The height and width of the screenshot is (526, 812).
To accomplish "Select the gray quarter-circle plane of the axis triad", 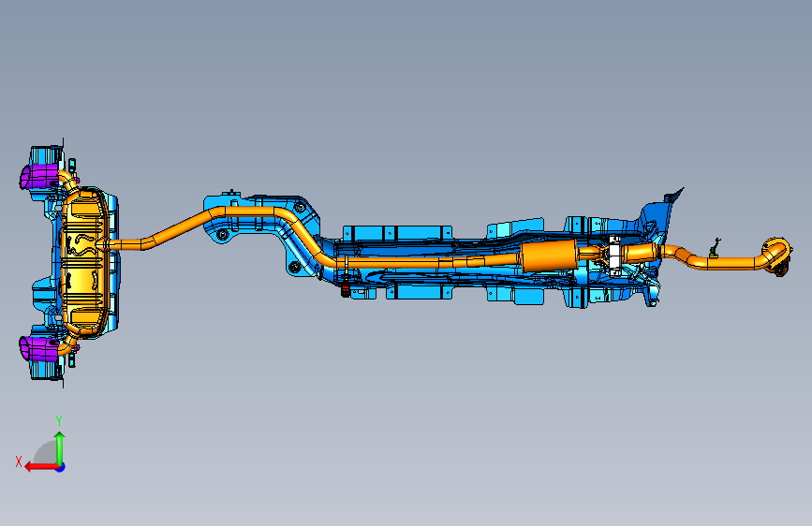I will 46,452.
